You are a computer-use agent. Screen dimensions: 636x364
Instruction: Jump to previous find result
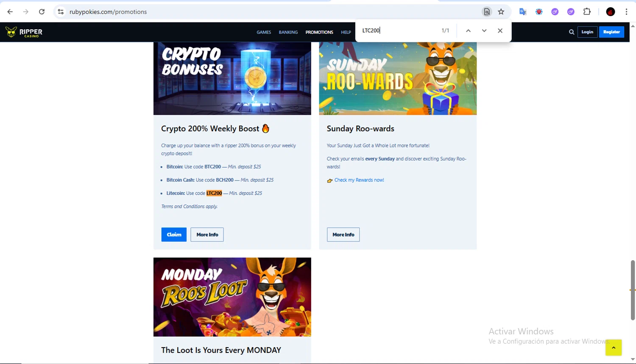(468, 31)
